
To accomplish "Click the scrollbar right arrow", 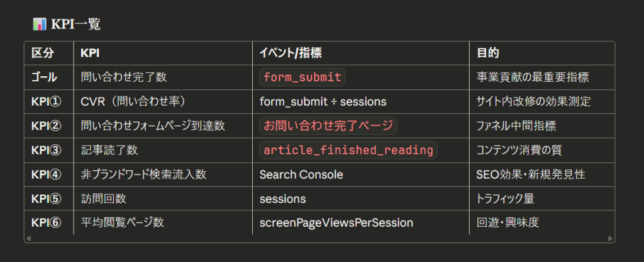I will (x=610, y=239).
